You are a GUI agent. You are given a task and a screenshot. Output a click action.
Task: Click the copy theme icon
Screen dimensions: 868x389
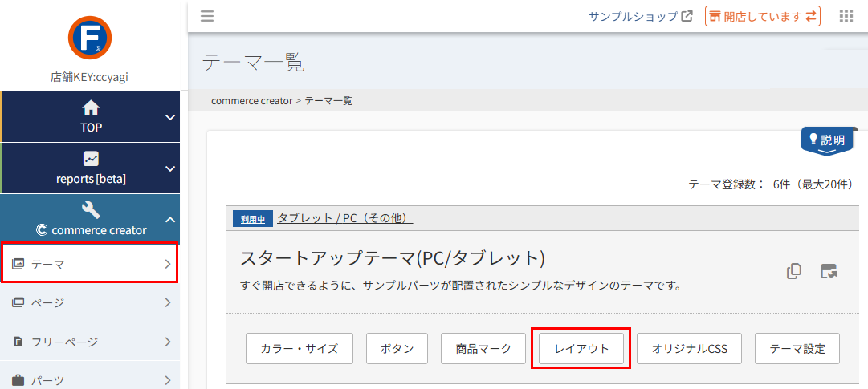tap(794, 271)
